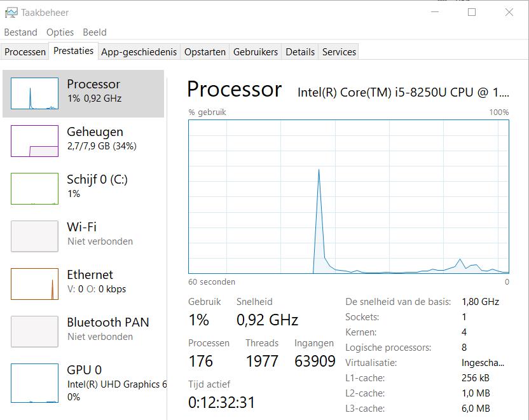Click the Taakbeheer app icon in title bar

tap(11, 12)
